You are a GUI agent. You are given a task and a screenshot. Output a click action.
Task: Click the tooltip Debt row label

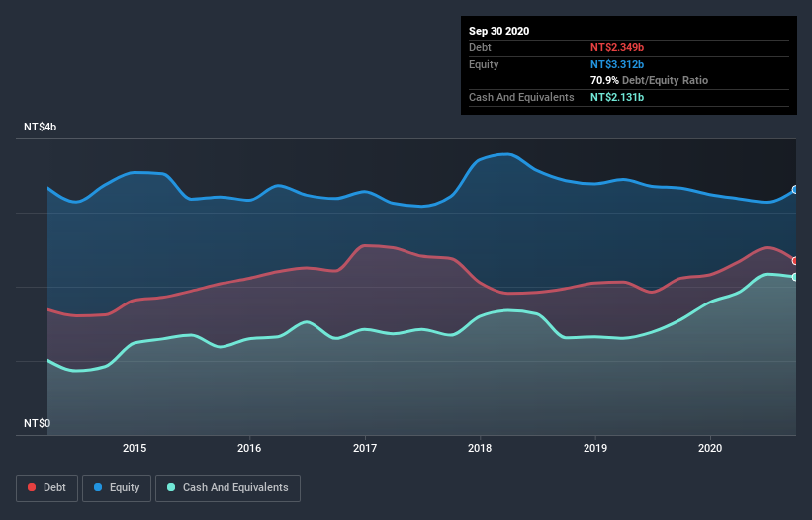point(480,47)
